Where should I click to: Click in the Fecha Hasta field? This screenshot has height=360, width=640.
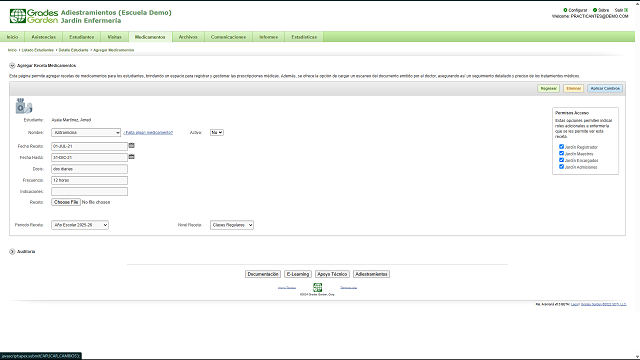tap(89, 158)
